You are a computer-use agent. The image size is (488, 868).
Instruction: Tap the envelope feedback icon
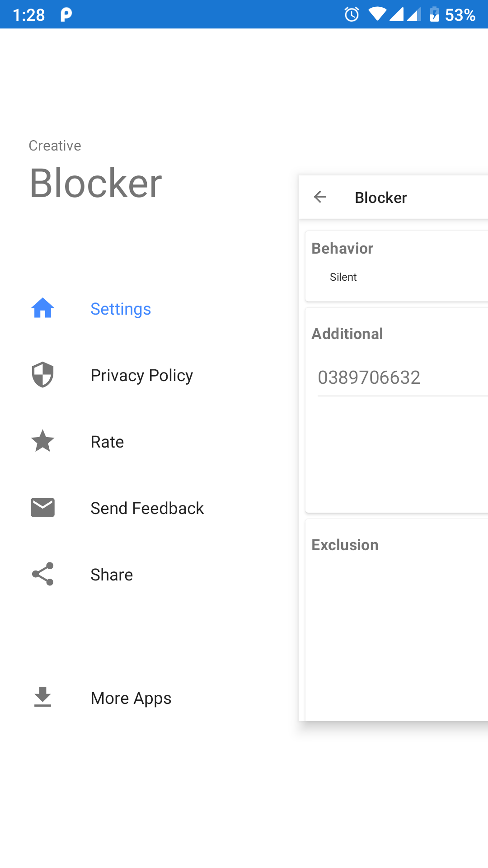42,508
